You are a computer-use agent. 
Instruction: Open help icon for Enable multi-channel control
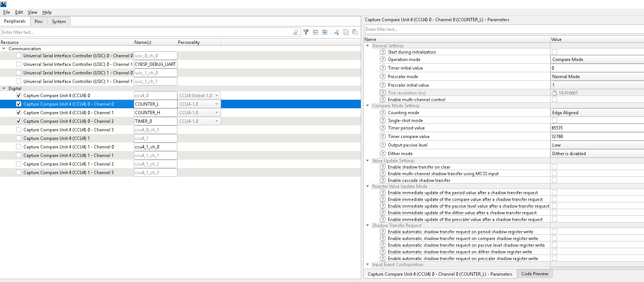point(383,100)
